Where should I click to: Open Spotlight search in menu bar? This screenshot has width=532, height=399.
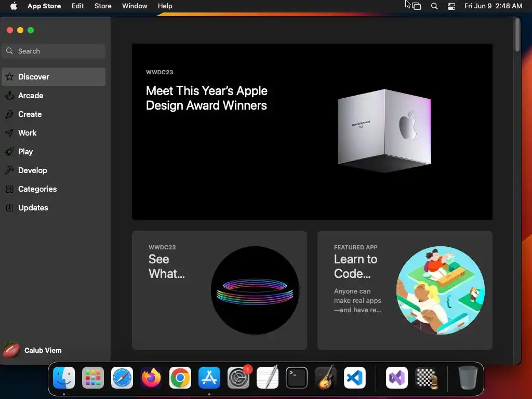click(x=434, y=6)
